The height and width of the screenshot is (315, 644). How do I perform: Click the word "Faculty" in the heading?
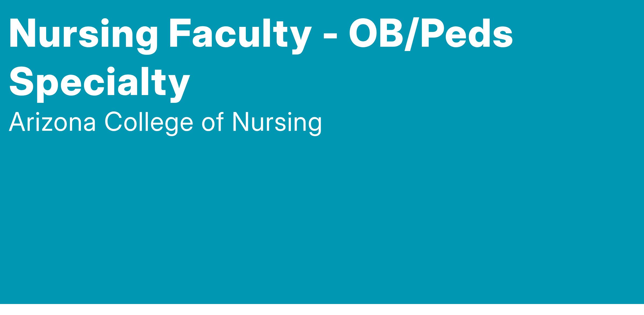coord(240,34)
